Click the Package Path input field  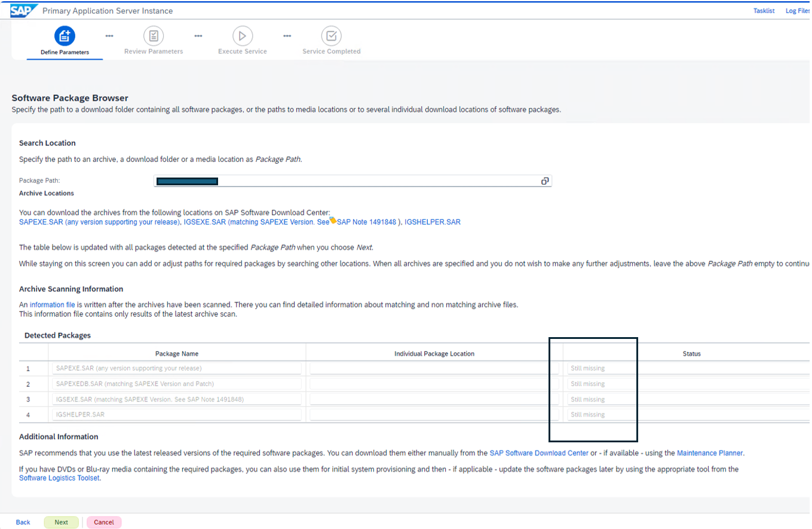point(353,181)
